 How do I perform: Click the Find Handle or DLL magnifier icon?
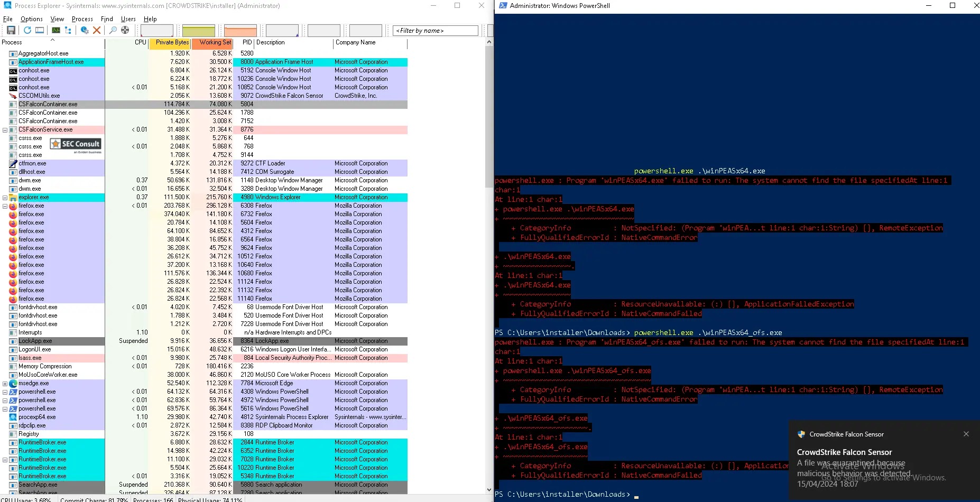pyautogui.click(x=113, y=30)
